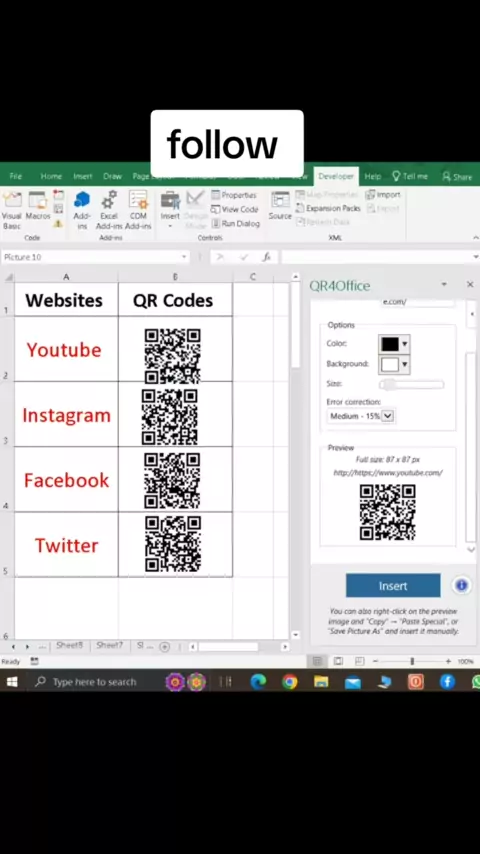Click the View Code button
The width and height of the screenshot is (480, 854).
point(234,209)
